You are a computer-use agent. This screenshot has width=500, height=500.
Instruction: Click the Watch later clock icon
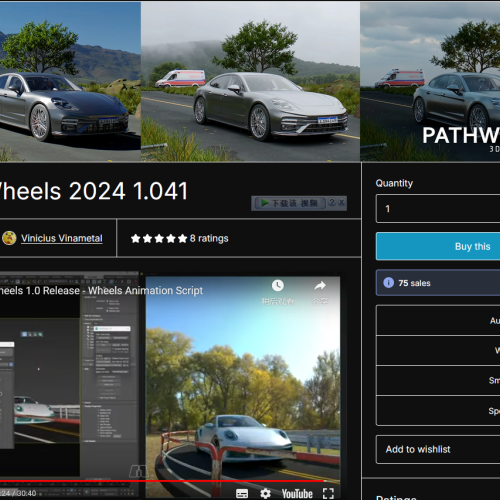pos(277,285)
